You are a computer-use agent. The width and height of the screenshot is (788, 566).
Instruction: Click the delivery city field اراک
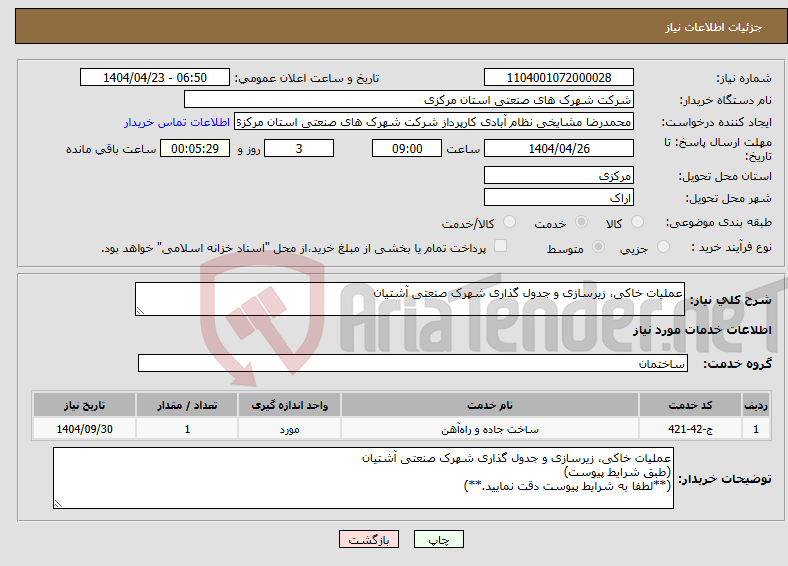(559, 198)
